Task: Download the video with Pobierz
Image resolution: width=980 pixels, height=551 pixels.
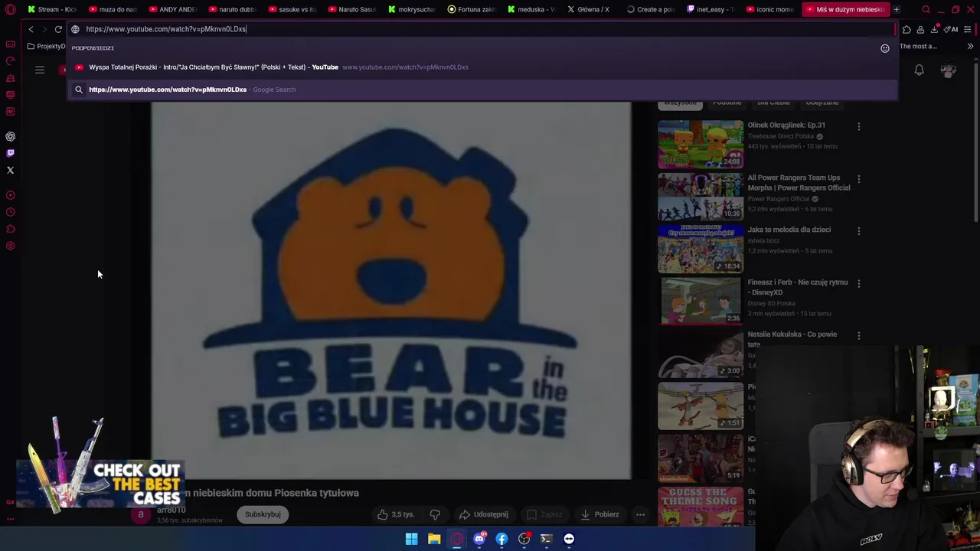Action: coord(600,514)
